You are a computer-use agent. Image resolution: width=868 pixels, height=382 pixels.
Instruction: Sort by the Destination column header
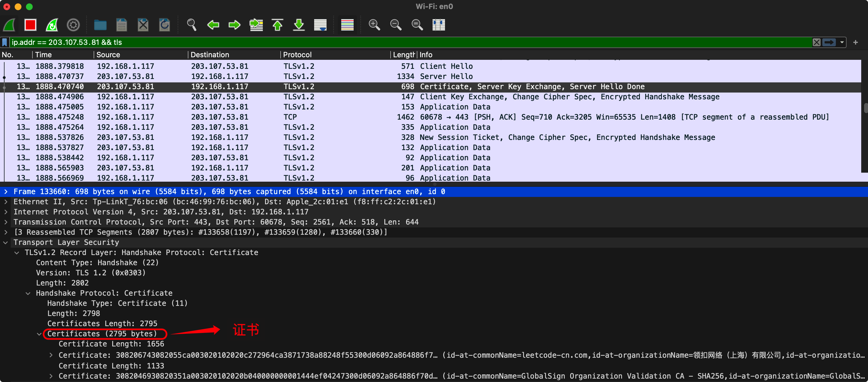click(234, 55)
